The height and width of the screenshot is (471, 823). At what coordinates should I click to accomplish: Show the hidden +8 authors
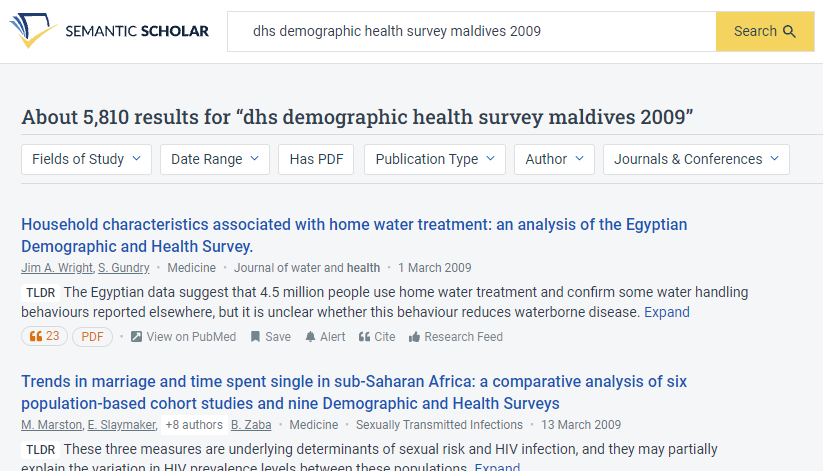(194, 425)
